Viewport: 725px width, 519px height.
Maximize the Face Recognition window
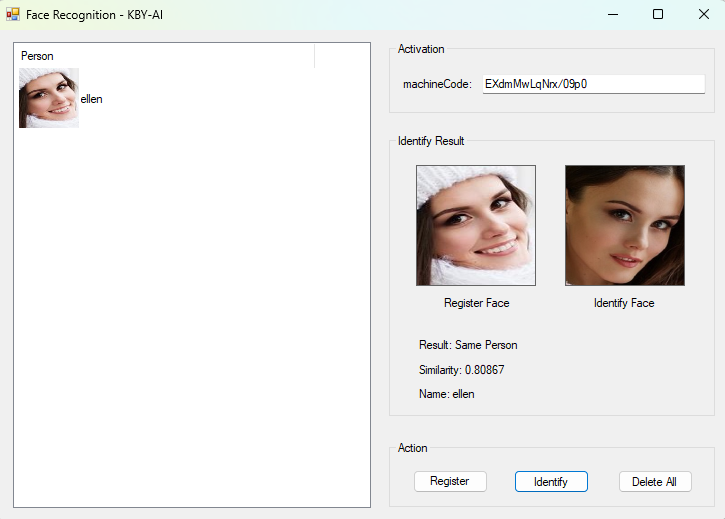point(658,14)
